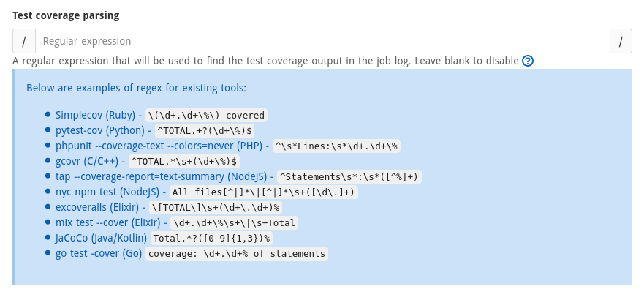Click the tap --coverage-report (NodeJS) example label
644x292 pixels.
[x=162, y=176]
